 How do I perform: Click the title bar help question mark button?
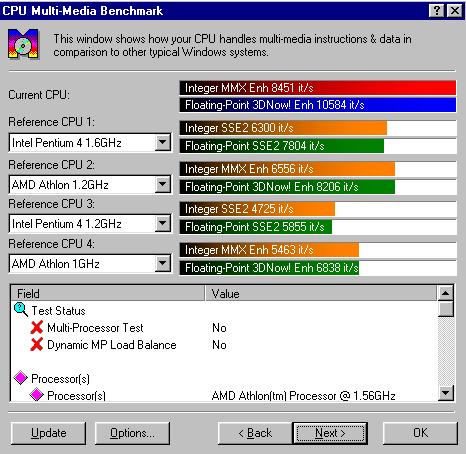pos(437,11)
